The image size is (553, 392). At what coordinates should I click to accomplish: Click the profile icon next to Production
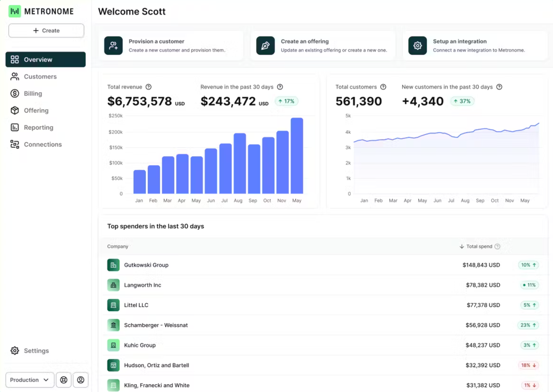[80, 380]
